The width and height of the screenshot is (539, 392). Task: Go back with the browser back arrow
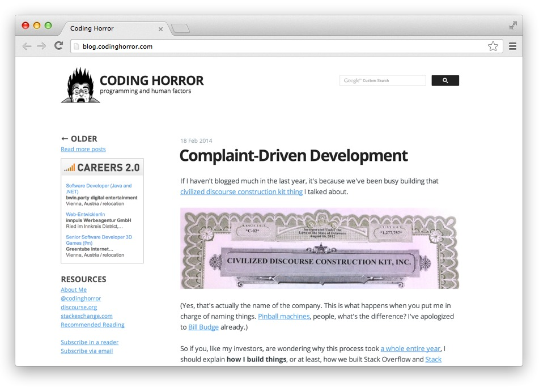(27, 46)
